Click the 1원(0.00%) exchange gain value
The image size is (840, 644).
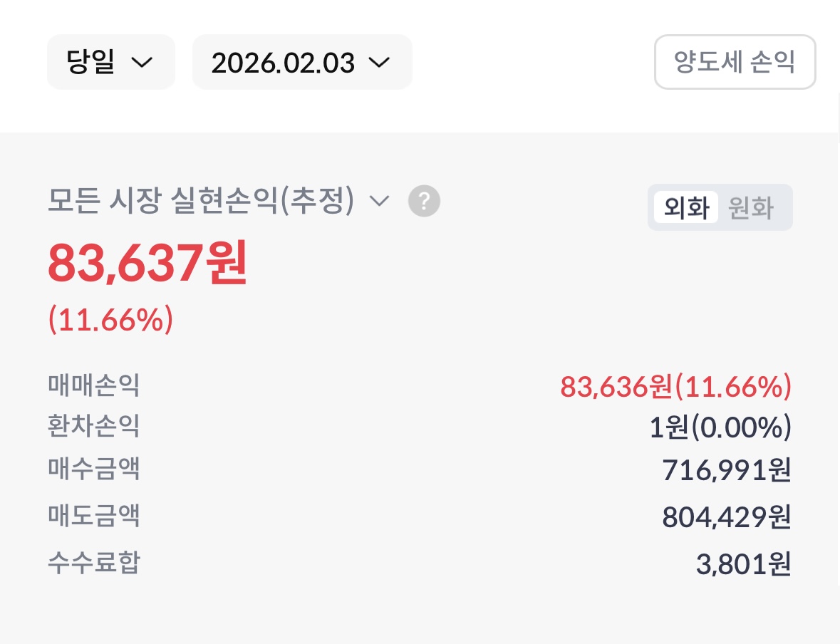point(720,427)
